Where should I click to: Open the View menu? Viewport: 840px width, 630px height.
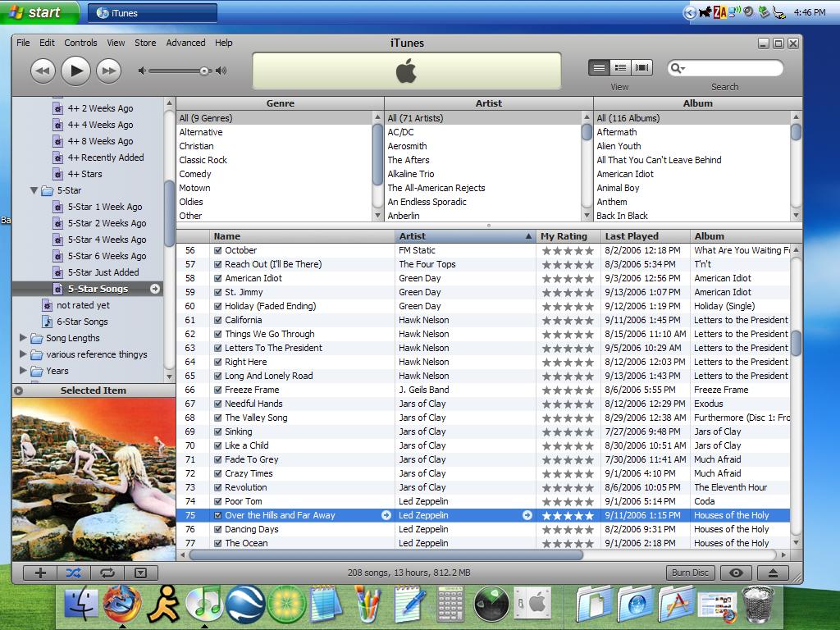116,43
